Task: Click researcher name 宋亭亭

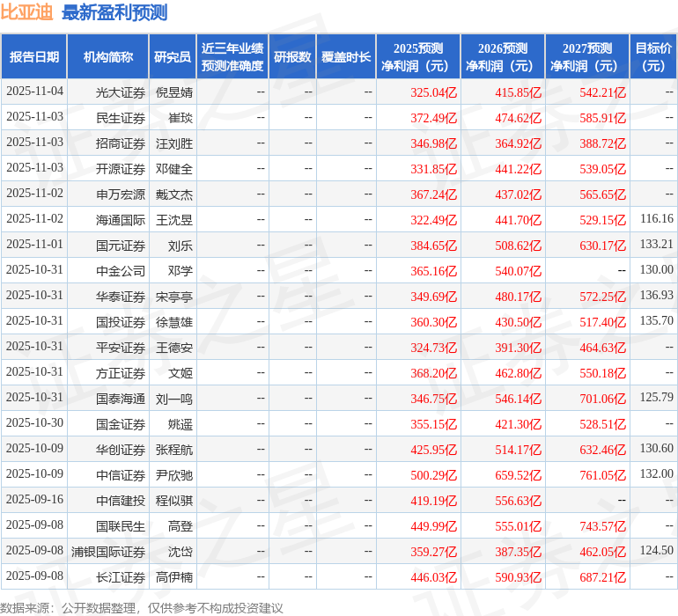Action: (x=174, y=296)
